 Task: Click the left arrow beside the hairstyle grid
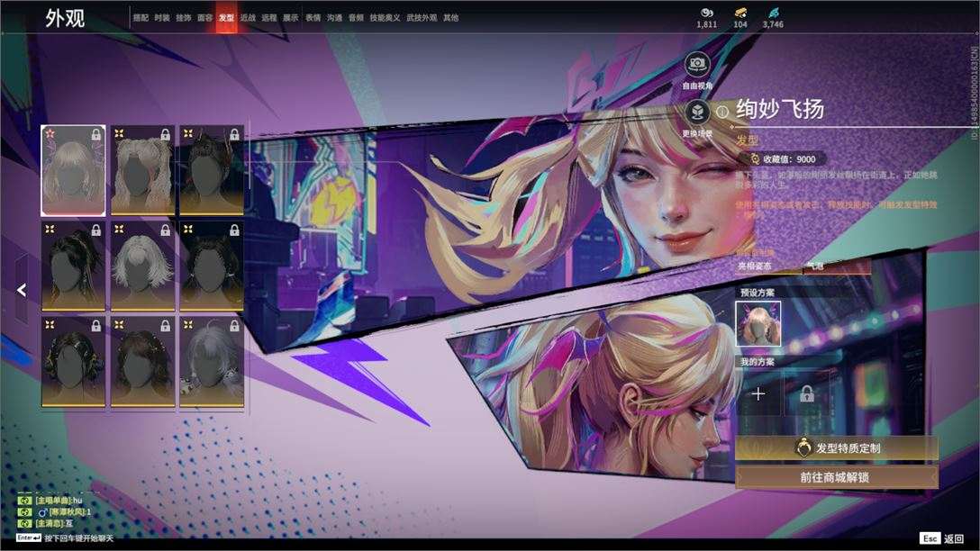tap(22, 290)
